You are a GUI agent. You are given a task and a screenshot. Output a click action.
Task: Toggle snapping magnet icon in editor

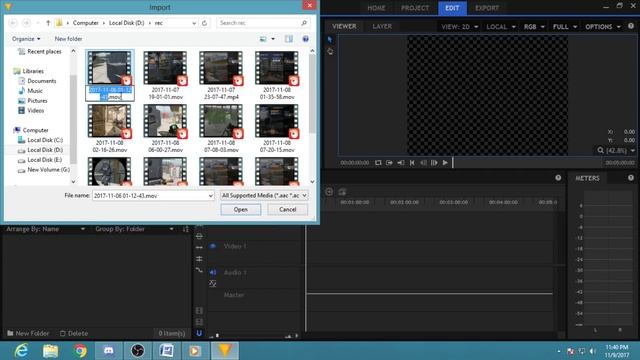pyautogui.click(x=199, y=333)
